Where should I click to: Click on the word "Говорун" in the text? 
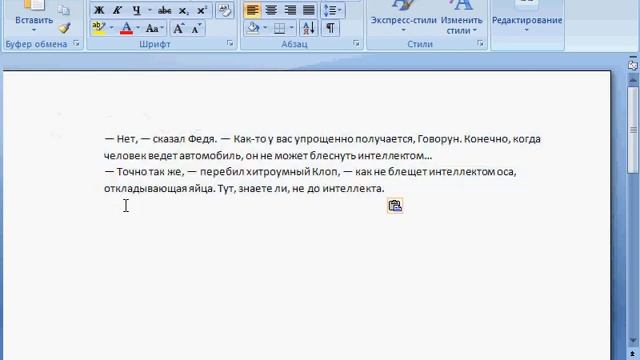pos(439,139)
